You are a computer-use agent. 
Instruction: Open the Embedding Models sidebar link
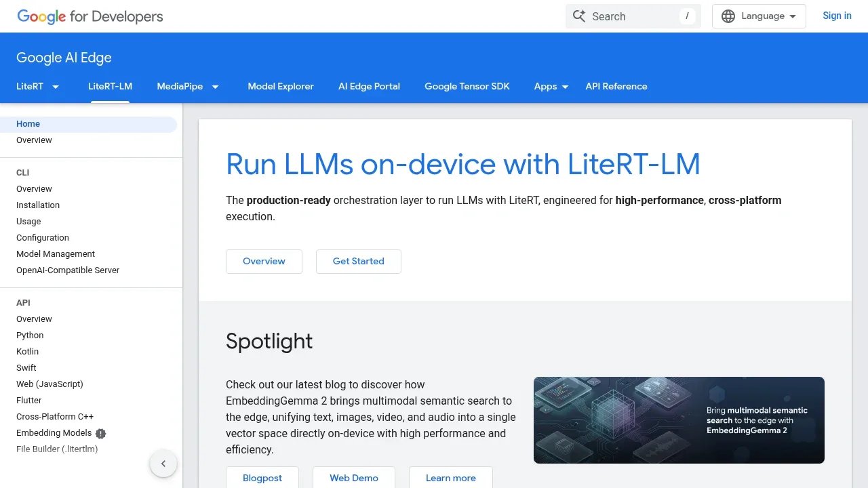[x=54, y=433]
